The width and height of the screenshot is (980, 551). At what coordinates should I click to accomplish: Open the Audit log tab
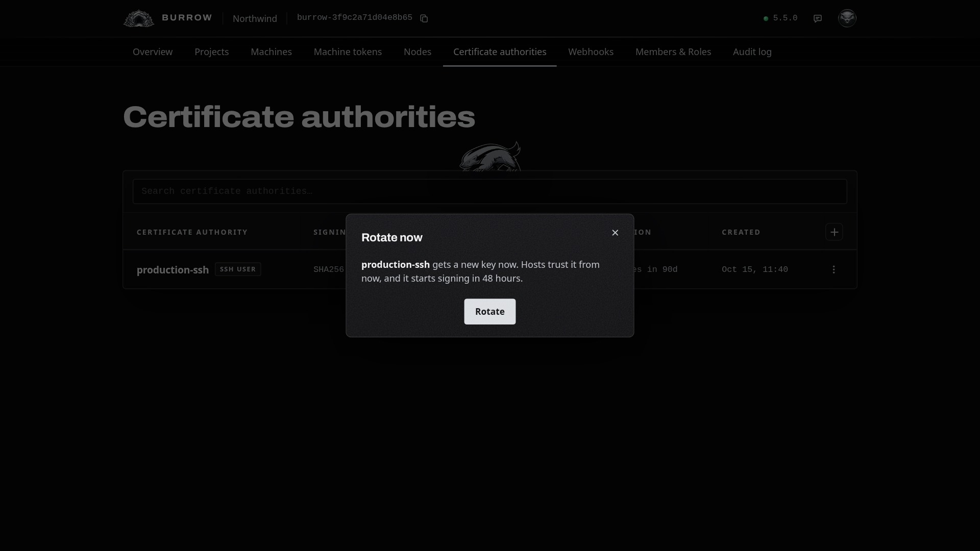tap(752, 52)
